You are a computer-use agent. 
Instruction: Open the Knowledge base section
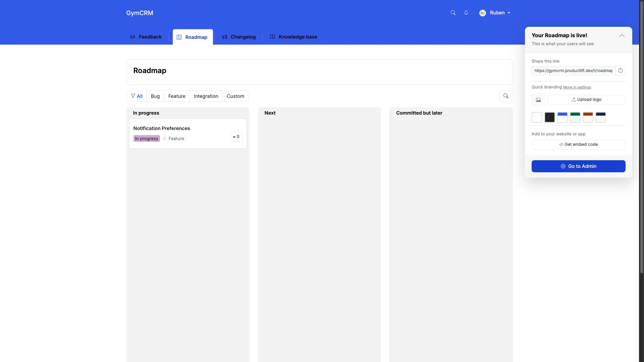click(x=297, y=37)
